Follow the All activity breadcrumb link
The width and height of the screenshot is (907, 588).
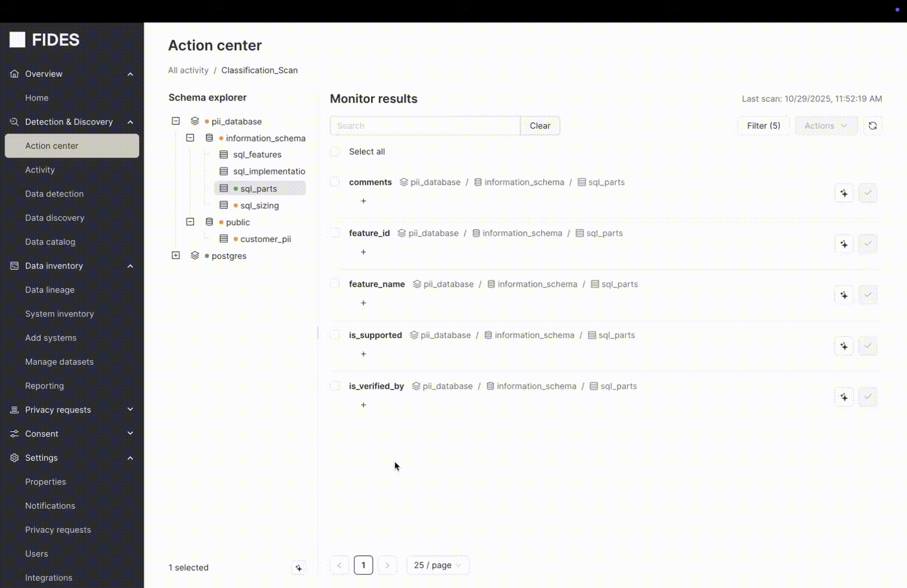pos(188,70)
